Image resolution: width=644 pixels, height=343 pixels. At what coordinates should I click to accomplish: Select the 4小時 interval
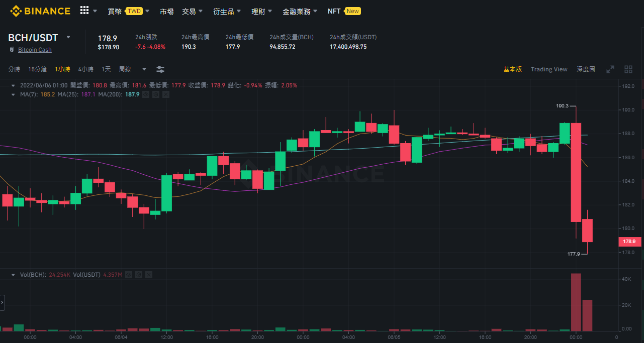[85, 69]
